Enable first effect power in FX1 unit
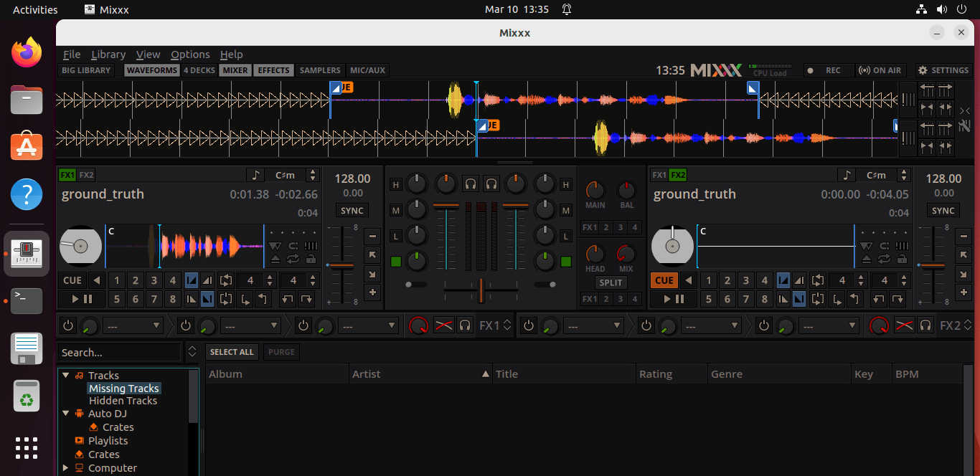Image resolution: width=980 pixels, height=476 pixels. [x=68, y=325]
